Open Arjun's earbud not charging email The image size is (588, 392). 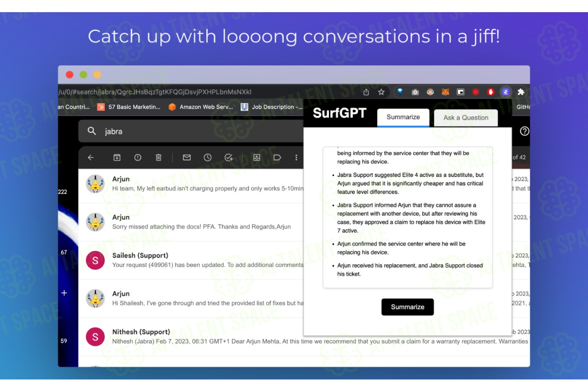point(191,183)
